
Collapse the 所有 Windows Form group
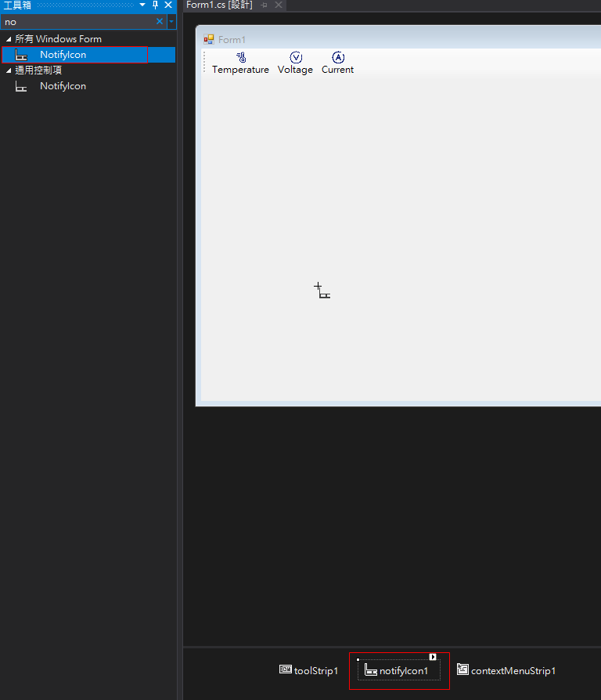9,39
